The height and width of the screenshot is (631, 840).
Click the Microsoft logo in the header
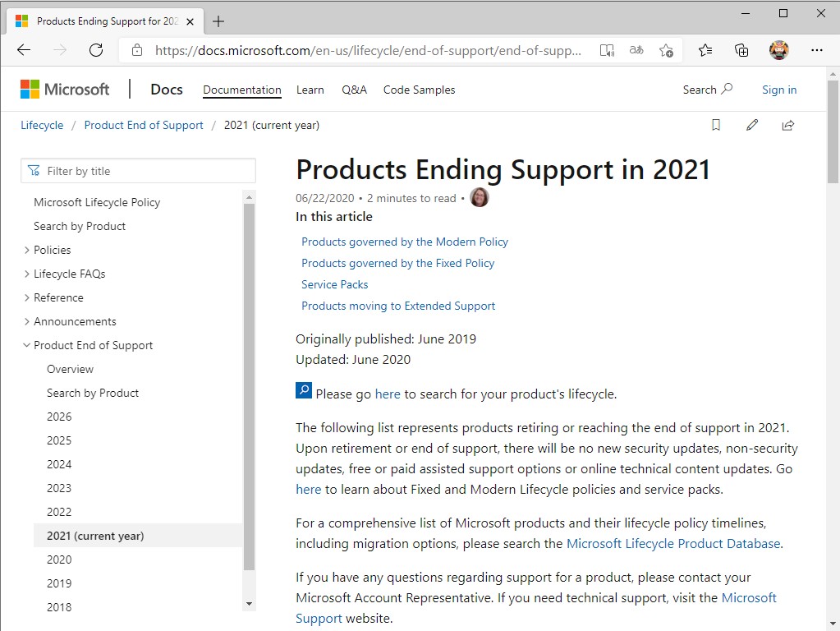click(x=65, y=90)
